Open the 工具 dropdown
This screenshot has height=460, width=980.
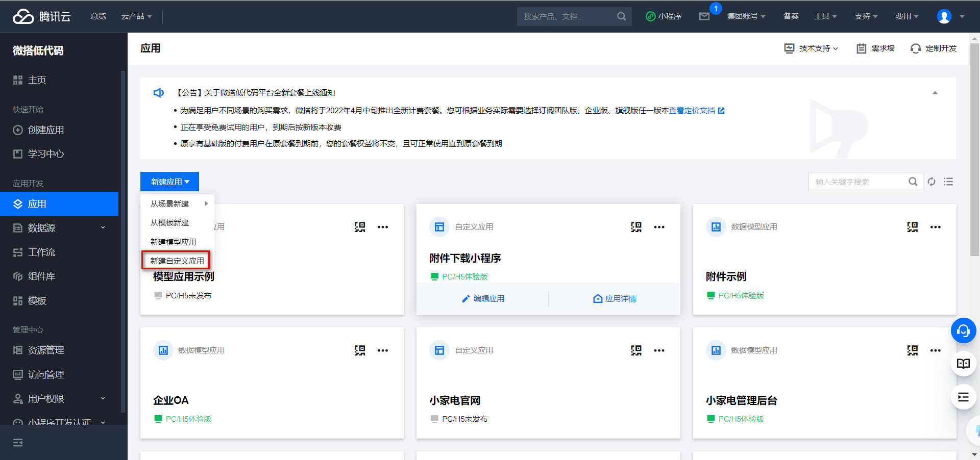tap(825, 16)
